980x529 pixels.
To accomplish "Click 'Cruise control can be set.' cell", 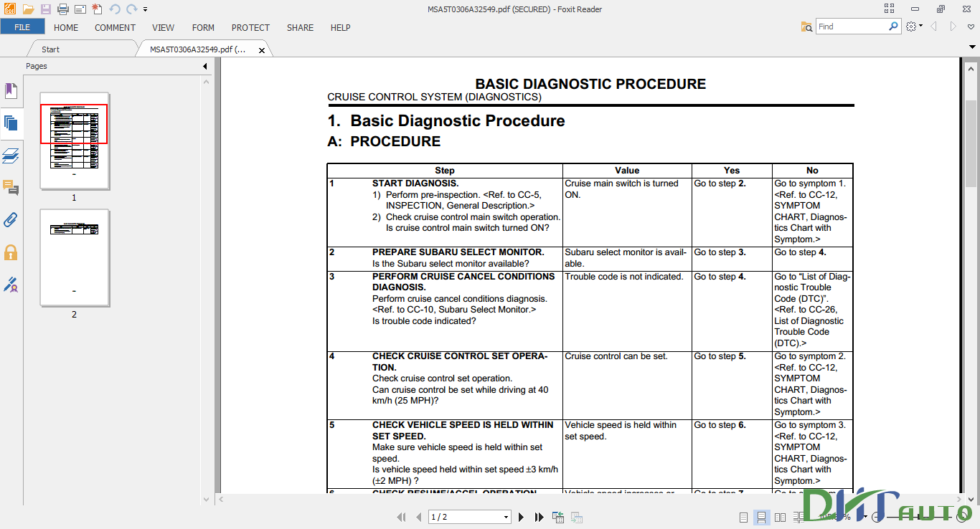I will pyautogui.click(x=626, y=385).
